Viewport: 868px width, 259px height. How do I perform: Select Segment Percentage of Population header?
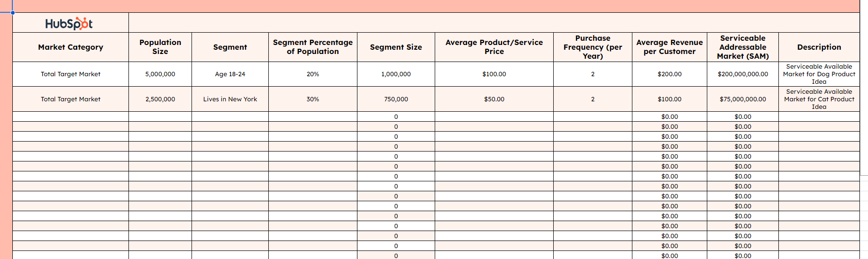[x=313, y=47]
